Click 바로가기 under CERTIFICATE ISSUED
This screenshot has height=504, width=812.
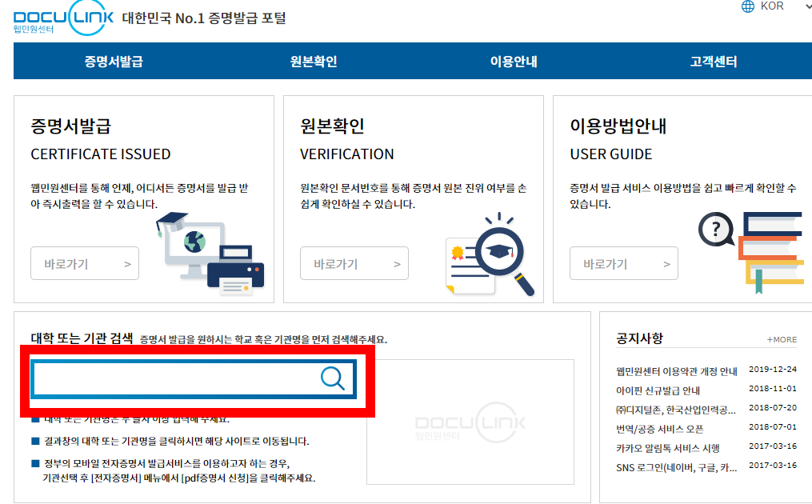pos(84,263)
